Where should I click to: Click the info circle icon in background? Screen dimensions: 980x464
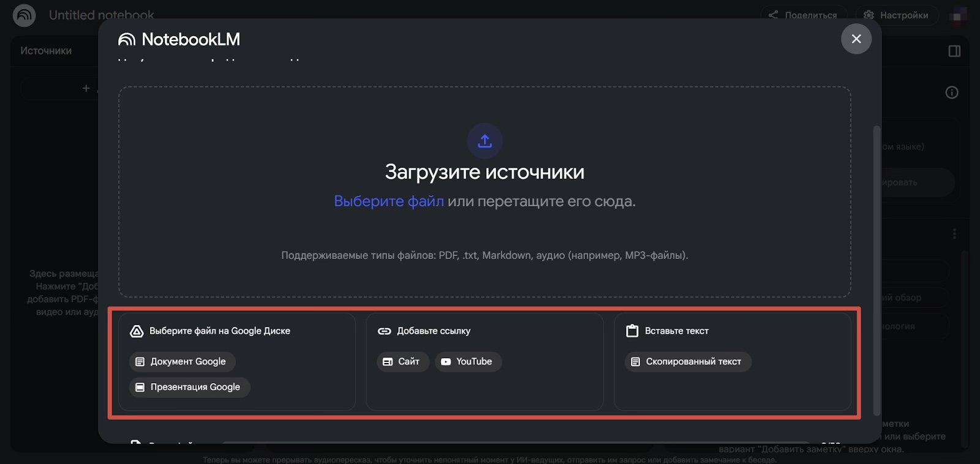(x=952, y=92)
